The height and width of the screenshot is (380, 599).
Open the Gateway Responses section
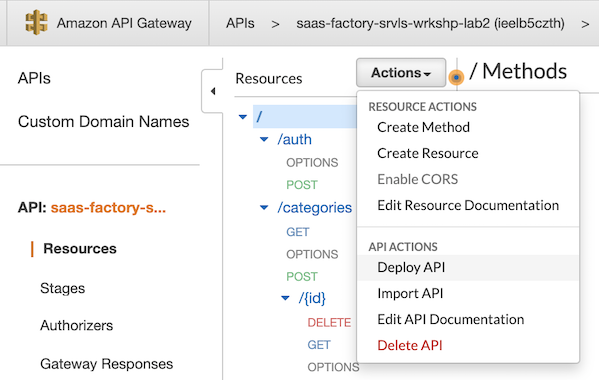107,364
